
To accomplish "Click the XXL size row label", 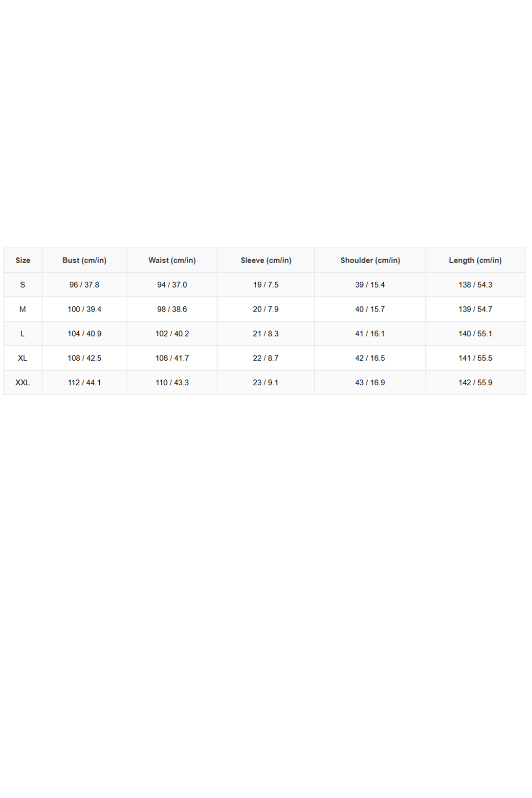I will pyautogui.click(x=23, y=382).
